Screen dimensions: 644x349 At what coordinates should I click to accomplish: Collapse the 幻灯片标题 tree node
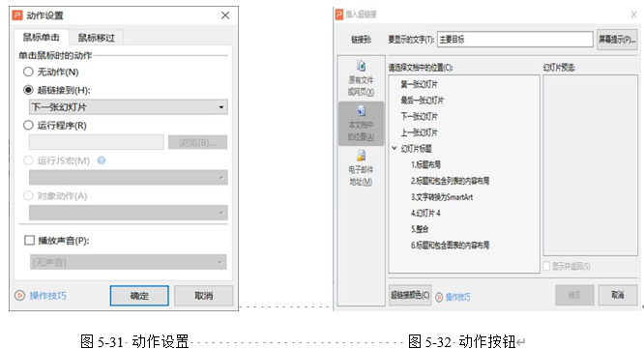395,148
